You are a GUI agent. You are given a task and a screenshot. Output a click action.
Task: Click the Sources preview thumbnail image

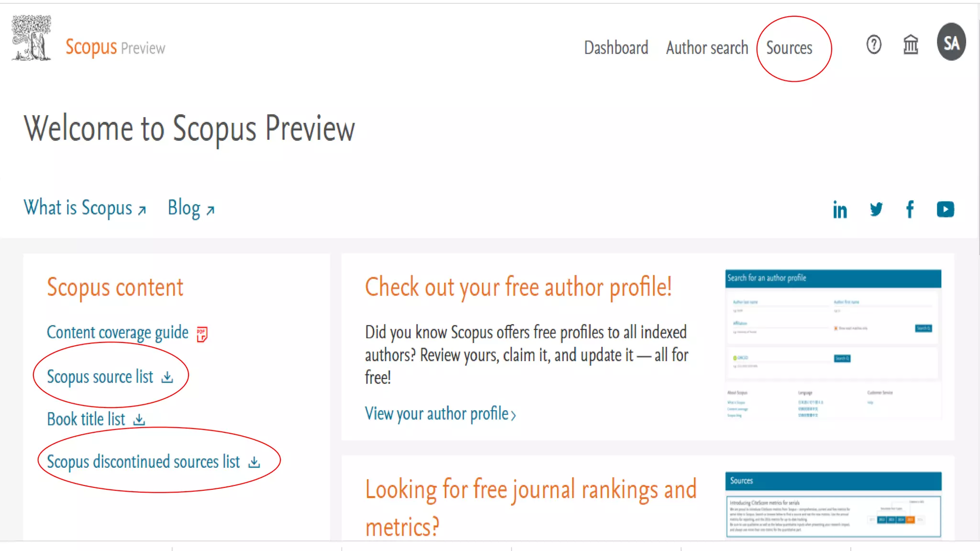[x=833, y=505]
